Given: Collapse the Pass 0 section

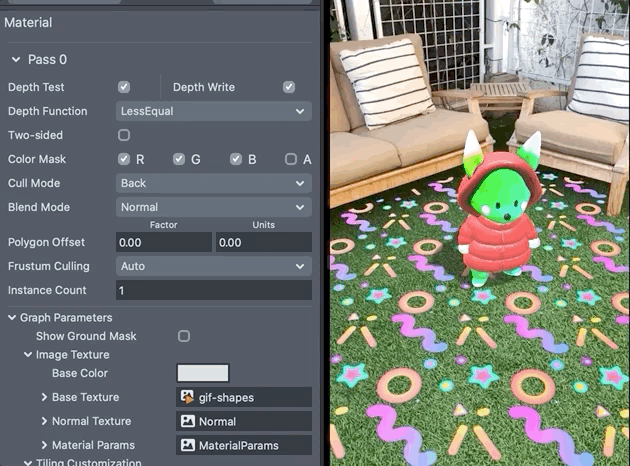Looking at the screenshot, I should tap(15, 60).
